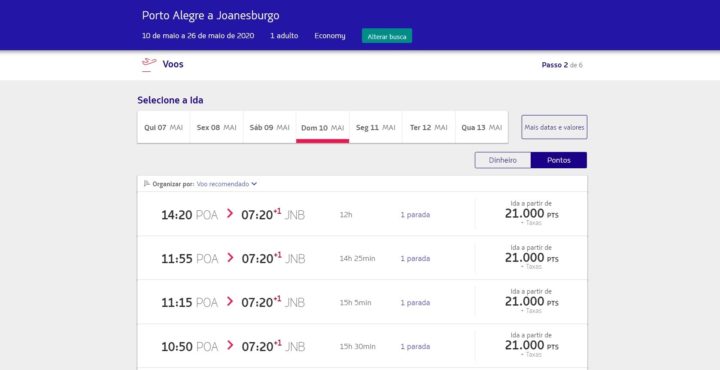Click the 15h 30min duration text

point(357,347)
